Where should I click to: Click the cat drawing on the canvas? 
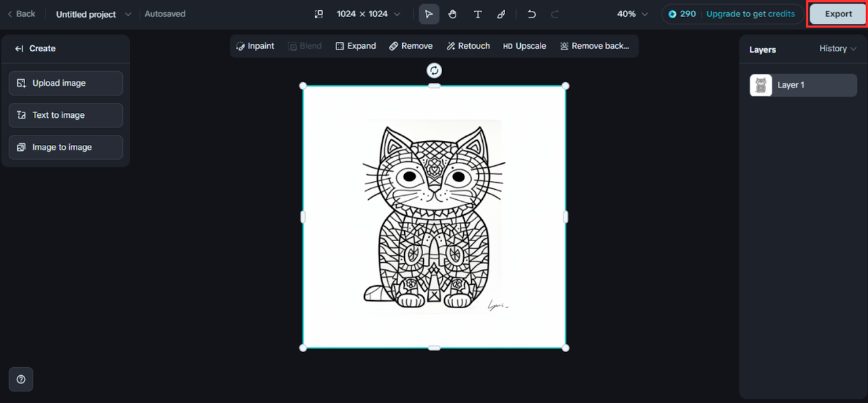(x=434, y=217)
